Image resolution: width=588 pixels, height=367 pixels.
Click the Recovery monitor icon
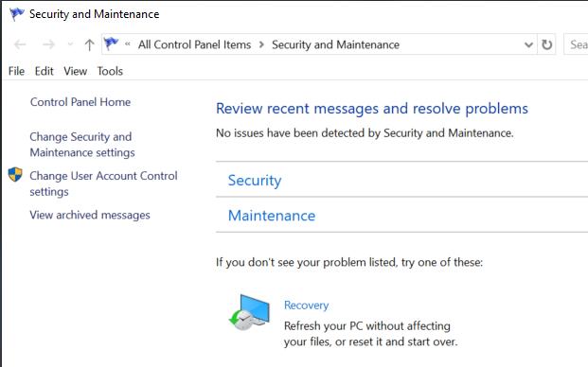pyautogui.click(x=249, y=312)
